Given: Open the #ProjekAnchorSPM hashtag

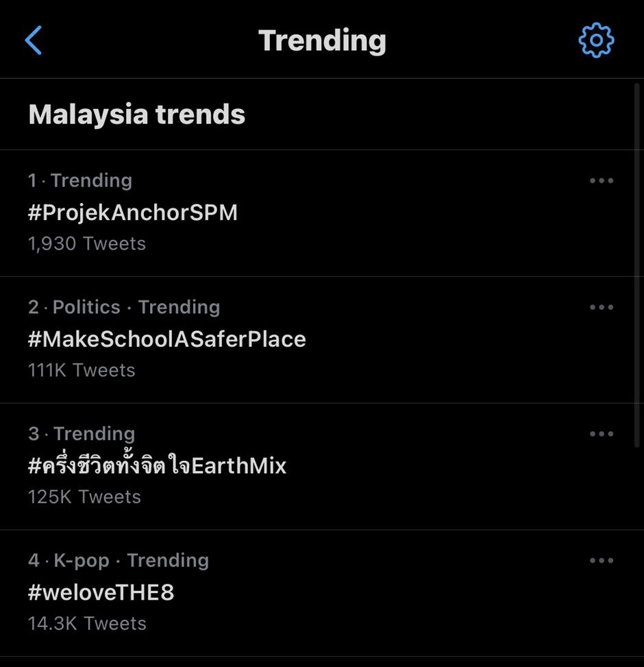Looking at the screenshot, I should pos(133,213).
